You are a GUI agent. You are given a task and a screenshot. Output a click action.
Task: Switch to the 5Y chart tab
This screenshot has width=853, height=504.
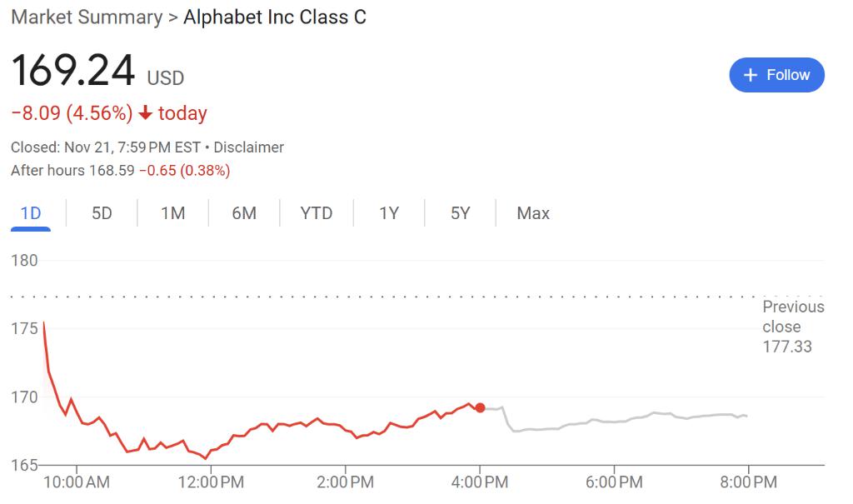[x=461, y=213]
